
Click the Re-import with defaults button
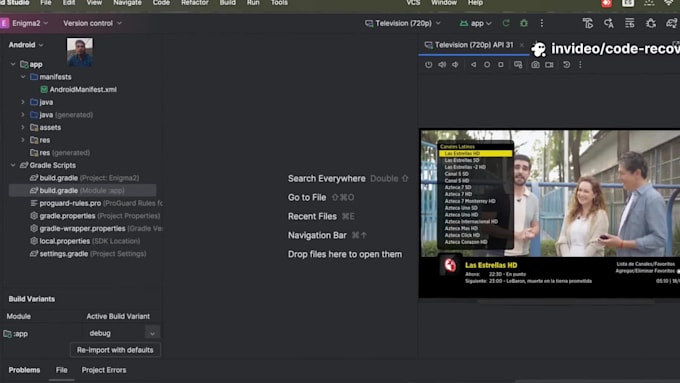point(115,350)
